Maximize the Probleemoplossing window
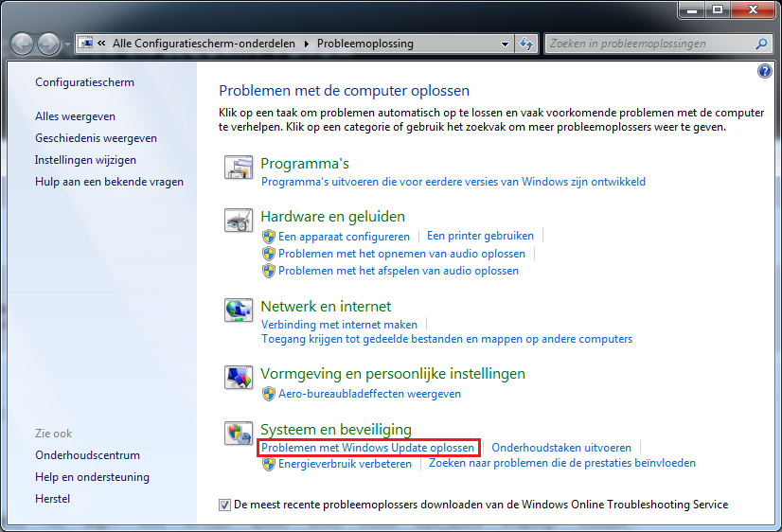The height and width of the screenshot is (532, 782). tap(718, 9)
